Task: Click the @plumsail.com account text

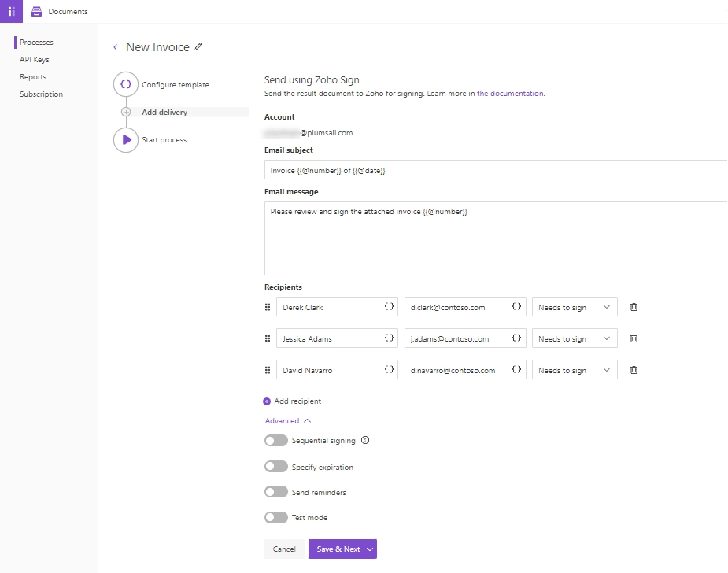Action: click(x=327, y=133)
